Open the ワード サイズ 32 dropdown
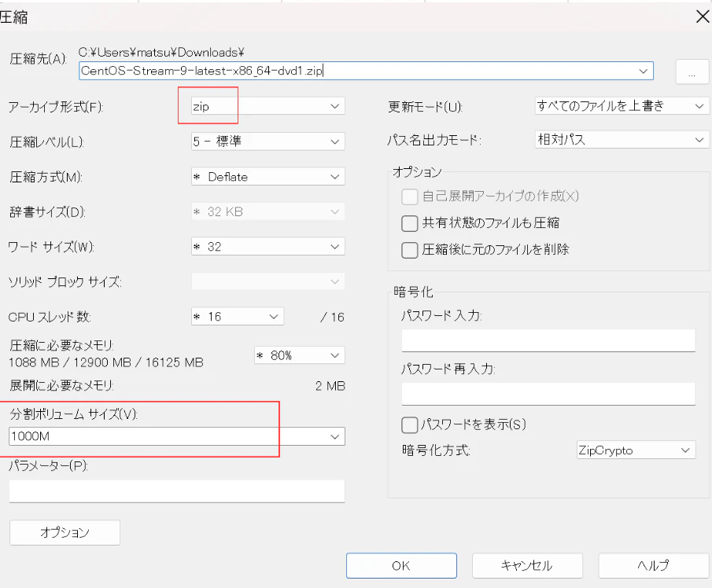Screen dimensions: 712x588 [268, 247]
